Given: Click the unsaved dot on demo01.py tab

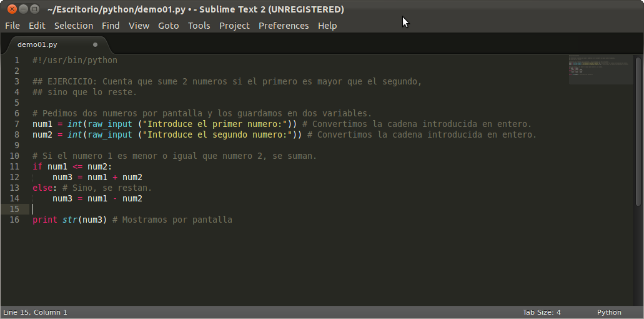Looking at the screenshot, I should [96, 44].
